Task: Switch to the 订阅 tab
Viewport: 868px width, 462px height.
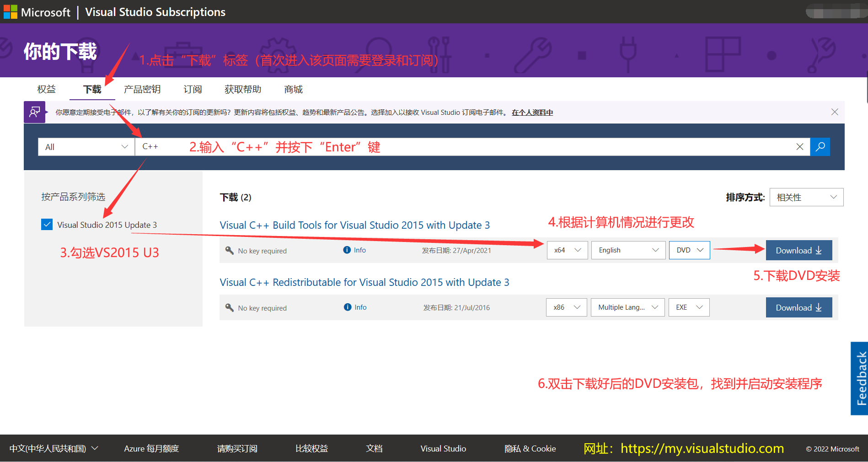Action: [193, 89]
